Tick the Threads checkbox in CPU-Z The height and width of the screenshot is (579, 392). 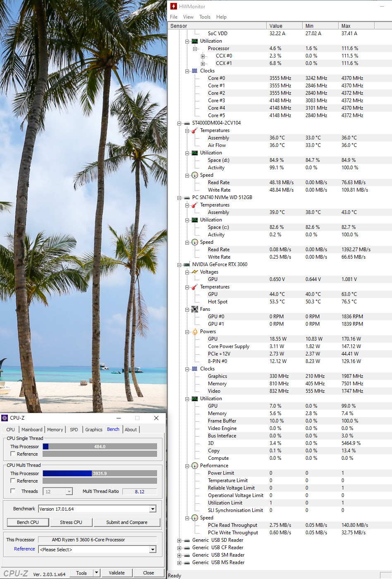13,491
